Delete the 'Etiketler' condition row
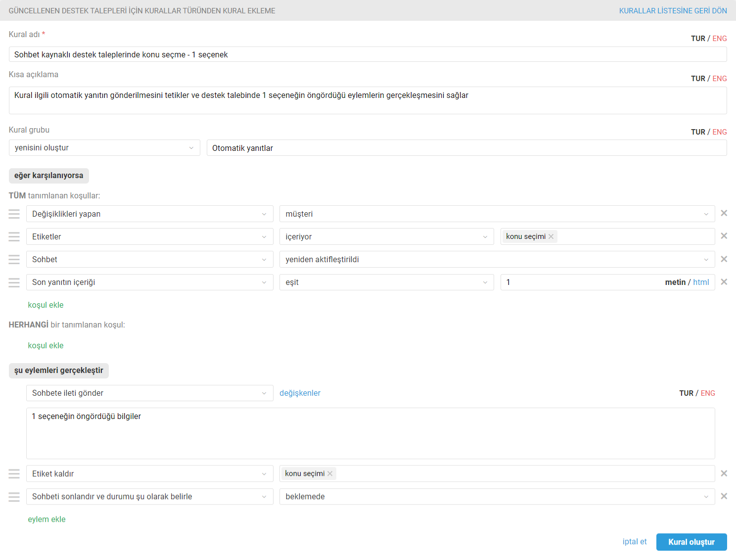736x560 pixels. (x=724, y=236)
